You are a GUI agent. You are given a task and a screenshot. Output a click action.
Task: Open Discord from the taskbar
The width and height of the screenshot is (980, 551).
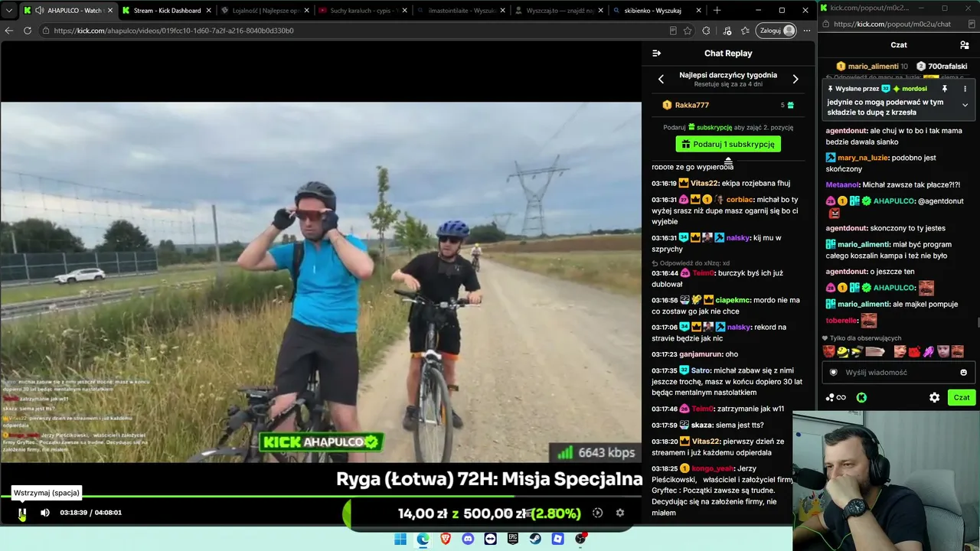pos(468,539)
